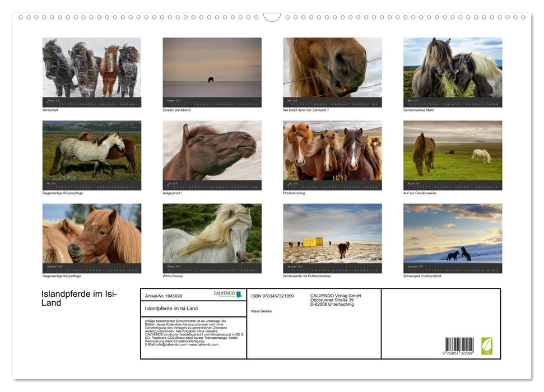
Task: Select the Gemeinsames Mahl picture
Action: point(453,68)
